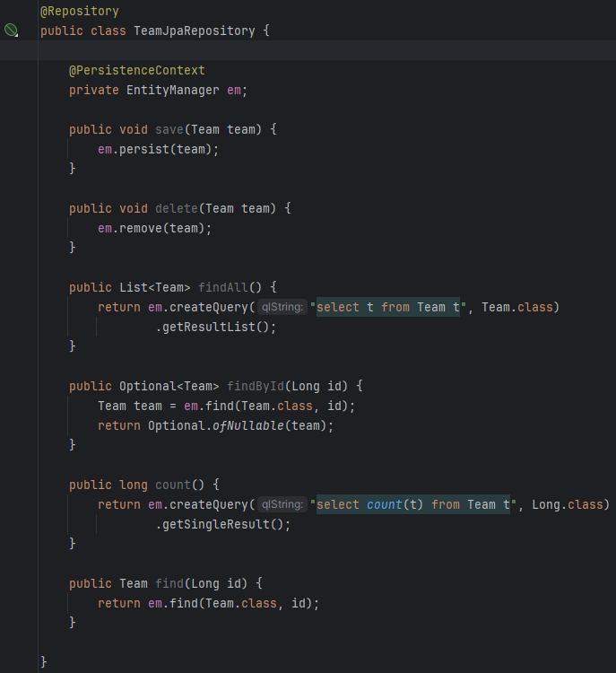Click the "select t from Team t" query string
Screen dimensions: 616x673
pos(388,307)
